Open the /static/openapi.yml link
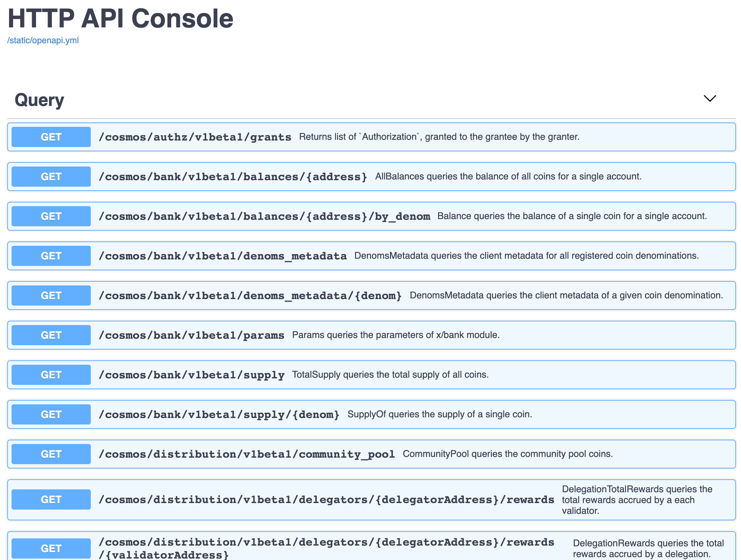Screen dimensions: 741x560 (x=43, y=40)
